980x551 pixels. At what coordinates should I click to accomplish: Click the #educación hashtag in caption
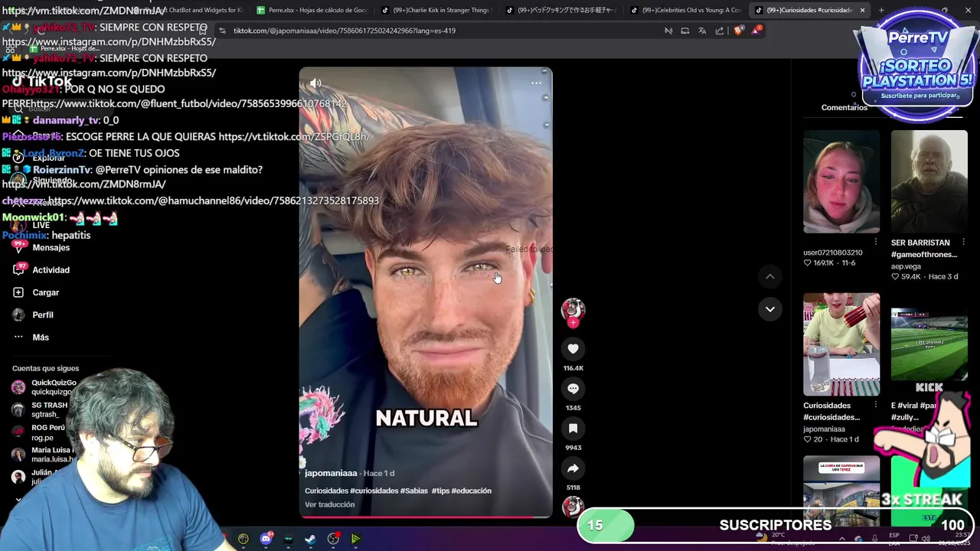pos(472,491)
